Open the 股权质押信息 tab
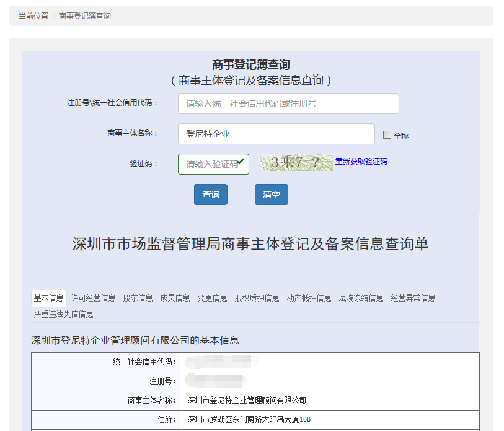504x431 pixels. coord(257,298)
